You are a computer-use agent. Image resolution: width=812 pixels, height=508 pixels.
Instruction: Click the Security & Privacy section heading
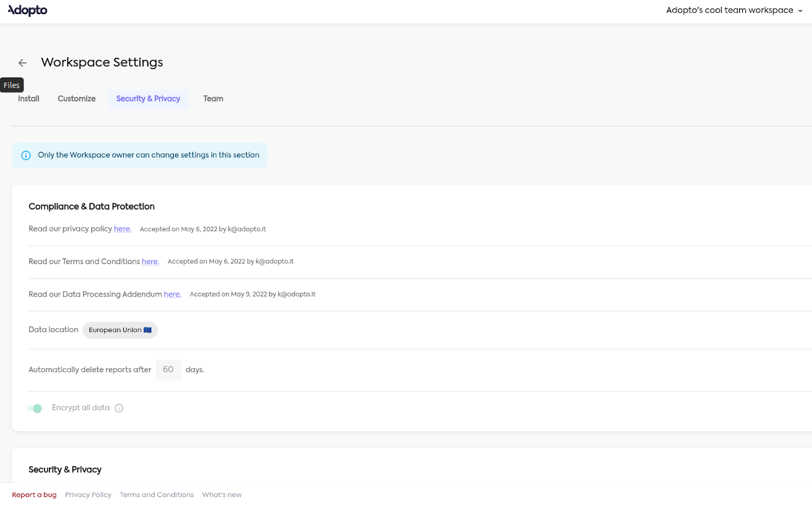point(65,469)
